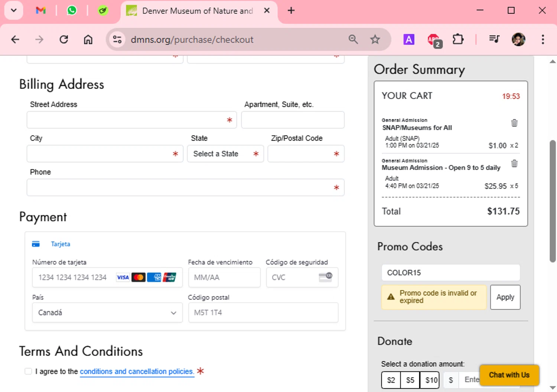557x392 pixels.
Task: Go back to the previous page
Action: [15, 39]
